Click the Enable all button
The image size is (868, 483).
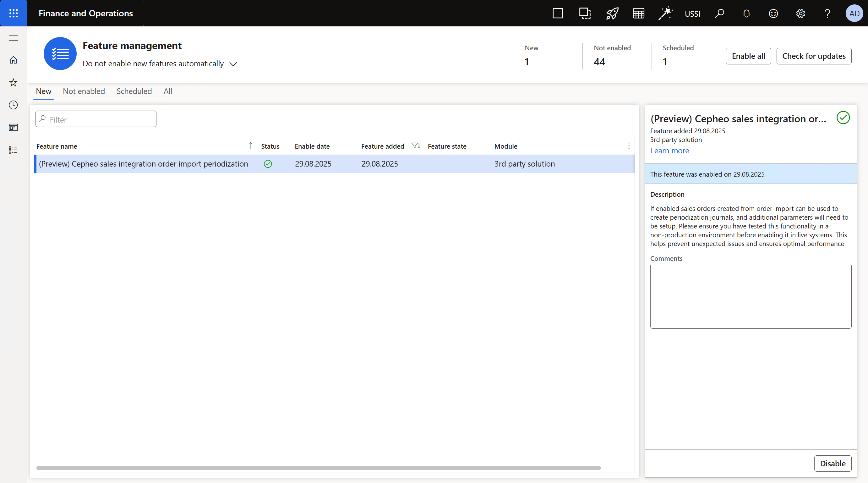point(748,56)
